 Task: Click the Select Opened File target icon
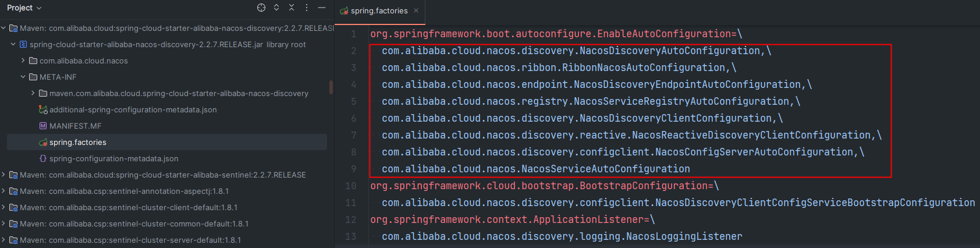[261, 8]
